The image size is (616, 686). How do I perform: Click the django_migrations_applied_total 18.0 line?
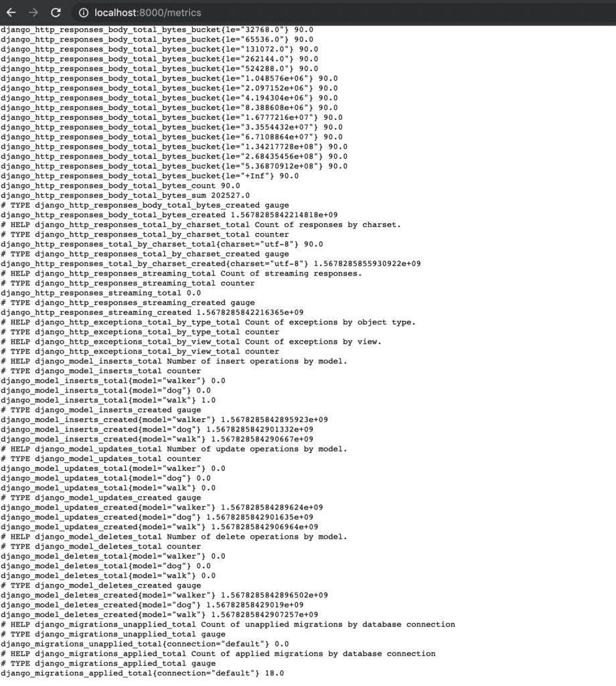[x=142, y=673]
